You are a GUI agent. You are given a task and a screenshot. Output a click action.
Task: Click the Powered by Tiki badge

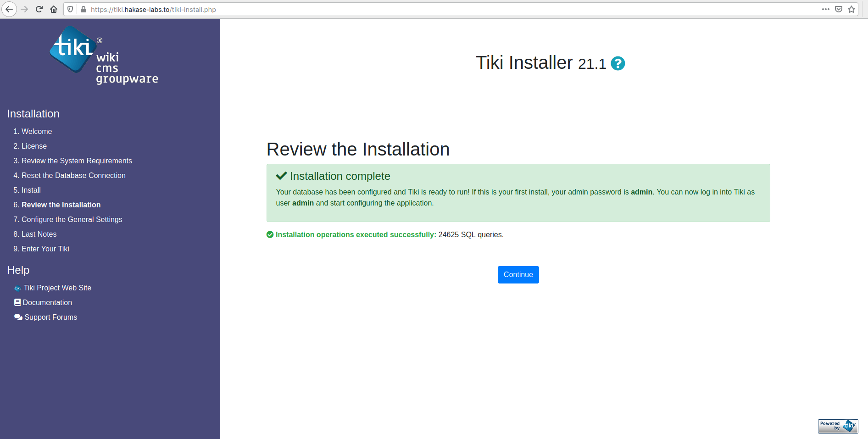pos(838,426)
